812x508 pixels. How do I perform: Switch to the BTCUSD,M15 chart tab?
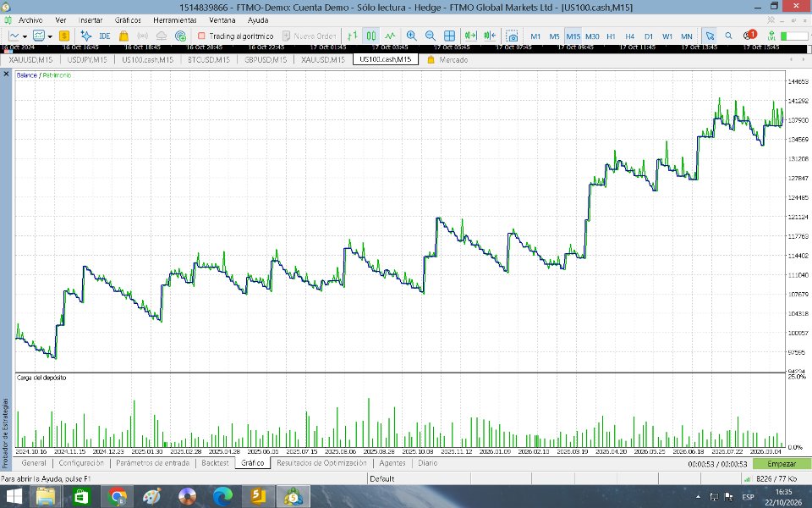[x=209, y=59]
